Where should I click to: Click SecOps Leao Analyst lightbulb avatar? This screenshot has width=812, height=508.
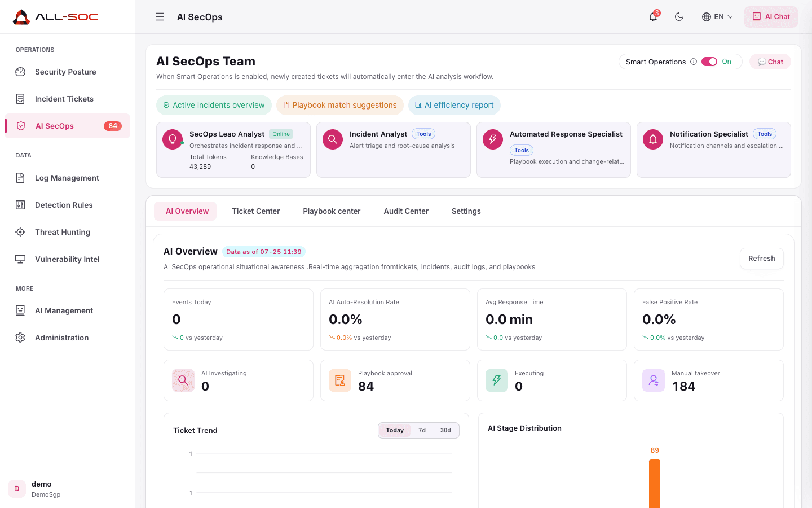click(173, 139)
